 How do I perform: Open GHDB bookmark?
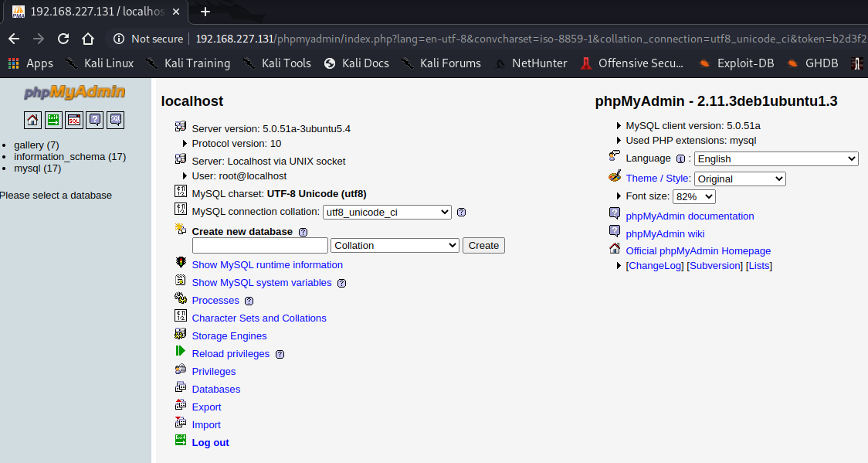click(x=812, y=63)
